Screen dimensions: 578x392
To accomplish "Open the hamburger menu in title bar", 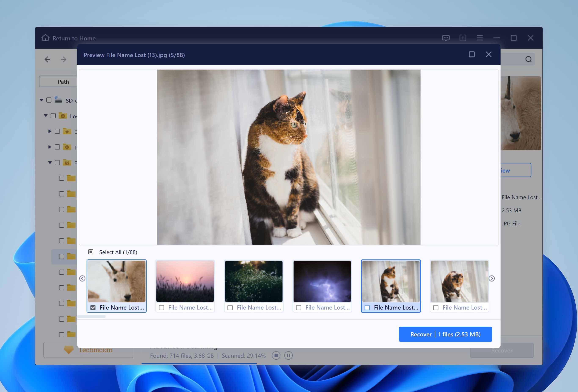I will tap(480, 38).
